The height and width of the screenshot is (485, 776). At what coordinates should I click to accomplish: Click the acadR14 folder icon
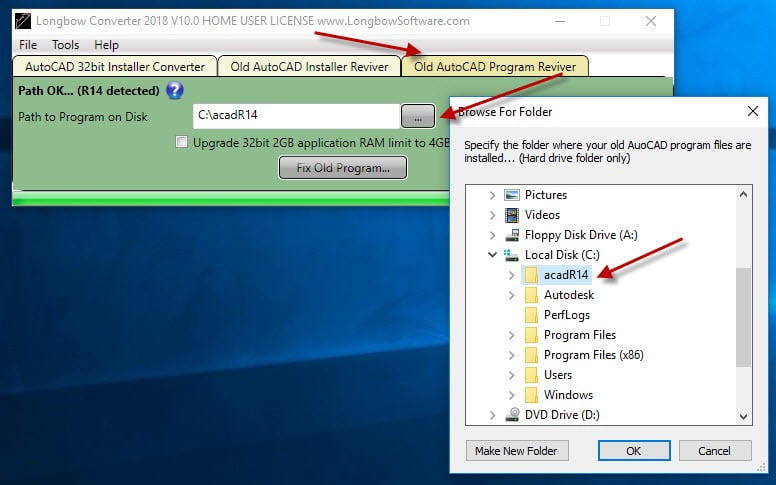point(531,275)
